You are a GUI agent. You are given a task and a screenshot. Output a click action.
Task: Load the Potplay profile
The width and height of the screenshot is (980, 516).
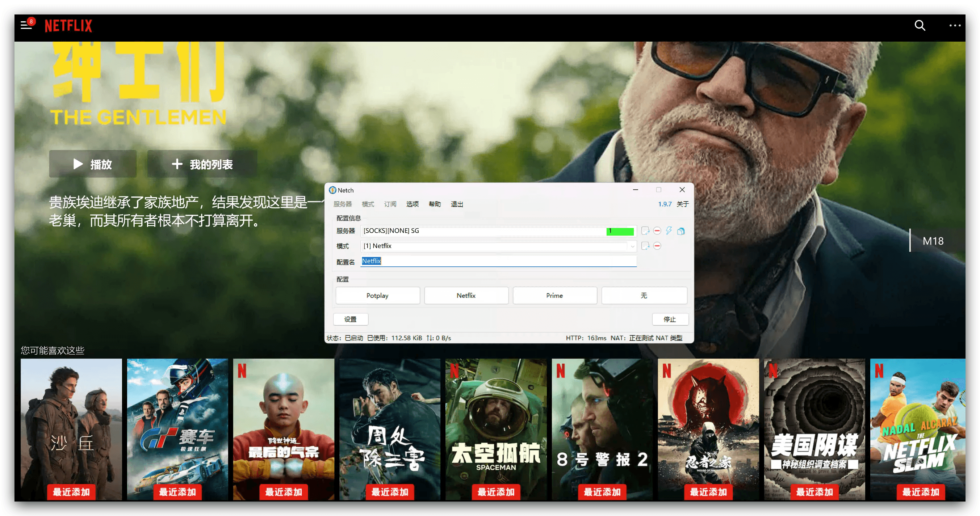(378, 296)
